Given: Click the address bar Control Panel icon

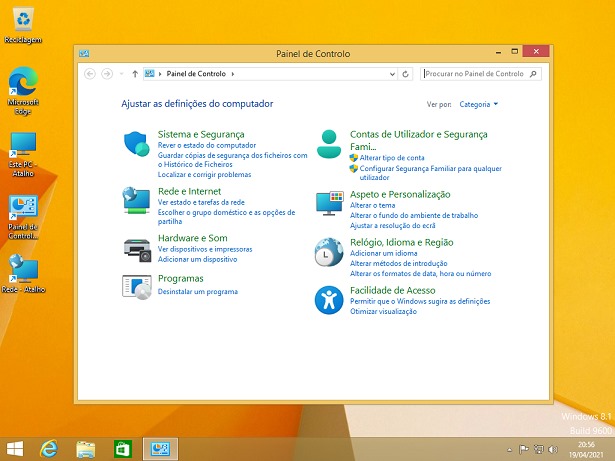Looking at the screenshot, I should [x=149, y=73].
